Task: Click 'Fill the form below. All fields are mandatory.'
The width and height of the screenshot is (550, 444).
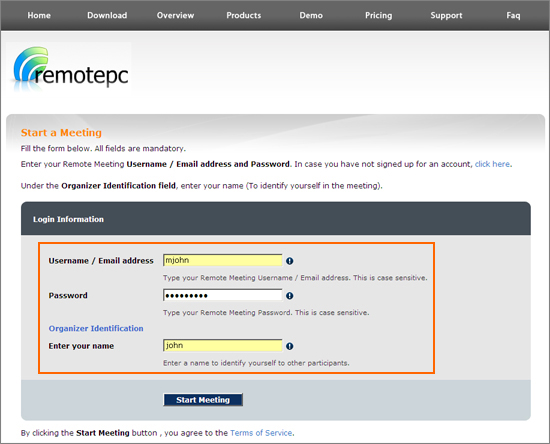Action: (103, 149)
